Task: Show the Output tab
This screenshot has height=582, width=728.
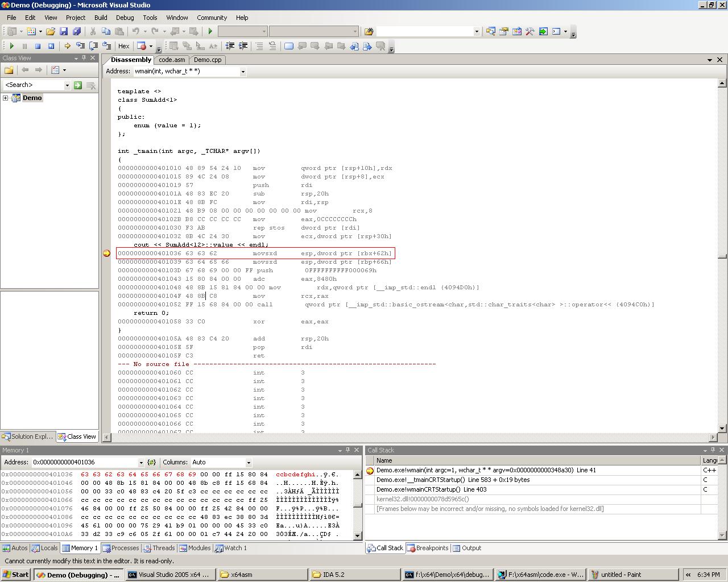Action: (x=467, y=548)
